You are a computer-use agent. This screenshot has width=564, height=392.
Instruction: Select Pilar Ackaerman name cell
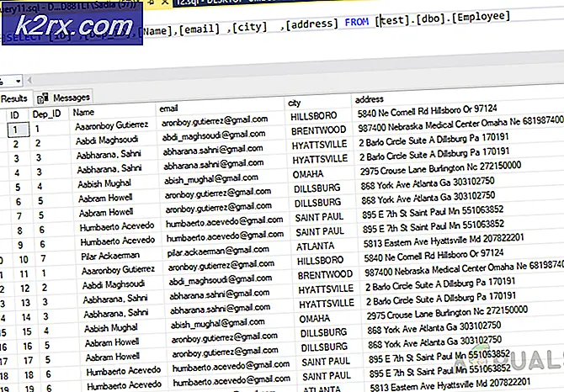(x=110, y=256)
